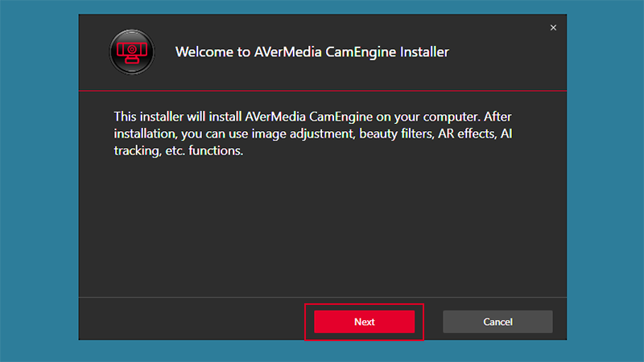Close the installer window with the X
644x362 pixels.
coord(553,27)
